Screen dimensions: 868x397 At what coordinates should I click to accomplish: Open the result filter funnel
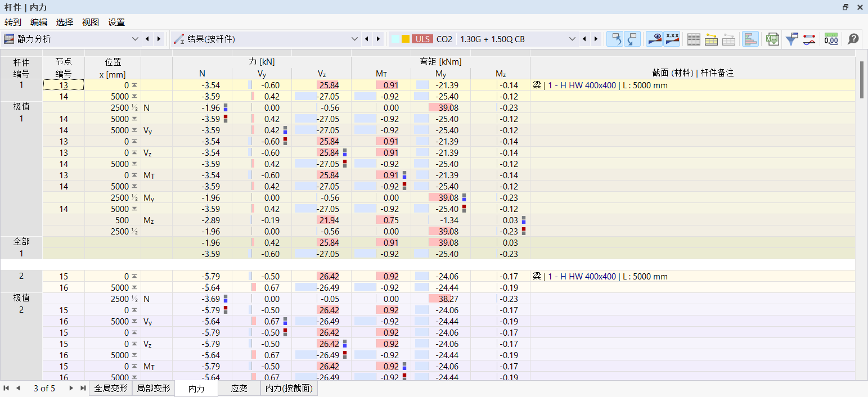point(791,39)
